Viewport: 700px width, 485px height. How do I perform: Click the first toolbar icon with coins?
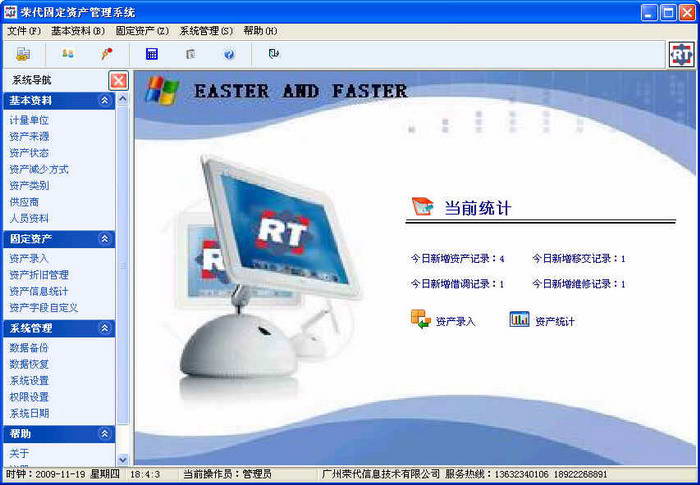[23, 54]
